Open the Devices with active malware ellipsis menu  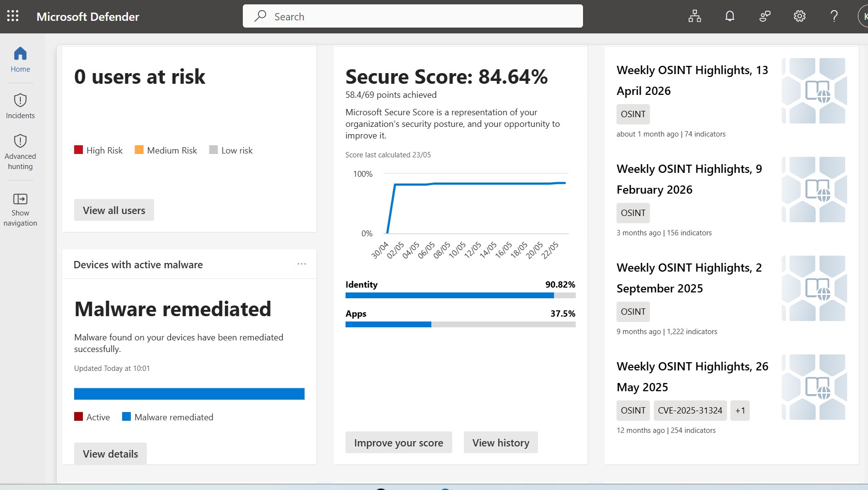302,264
